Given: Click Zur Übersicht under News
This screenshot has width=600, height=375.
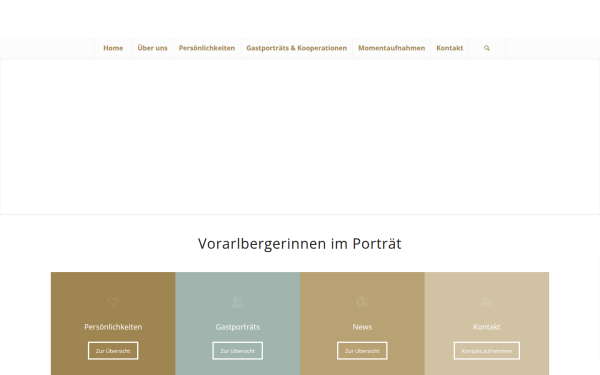Looking at the screenshot, I should coord(362,351).
